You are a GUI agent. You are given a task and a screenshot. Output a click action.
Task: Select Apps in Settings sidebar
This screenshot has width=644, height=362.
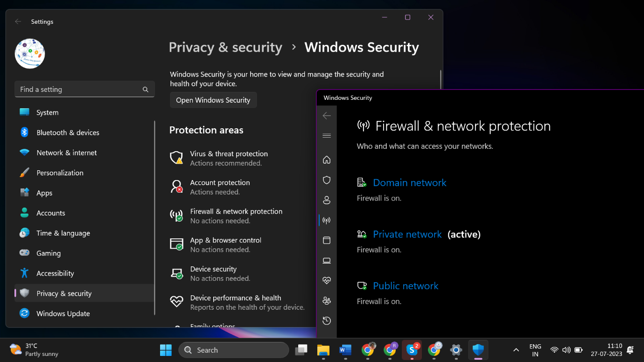tap(84, 193)
